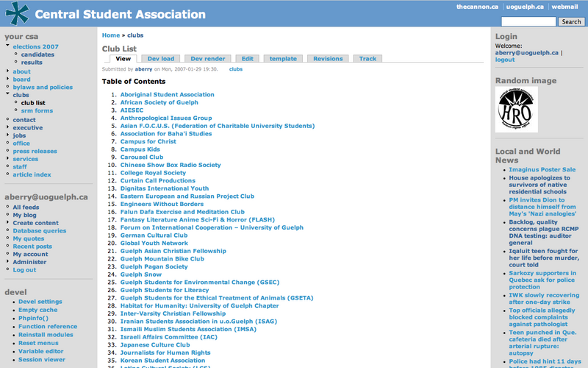Open the HRO random image thumbnail
Screen dimensions: 588x368
(517, 109)
